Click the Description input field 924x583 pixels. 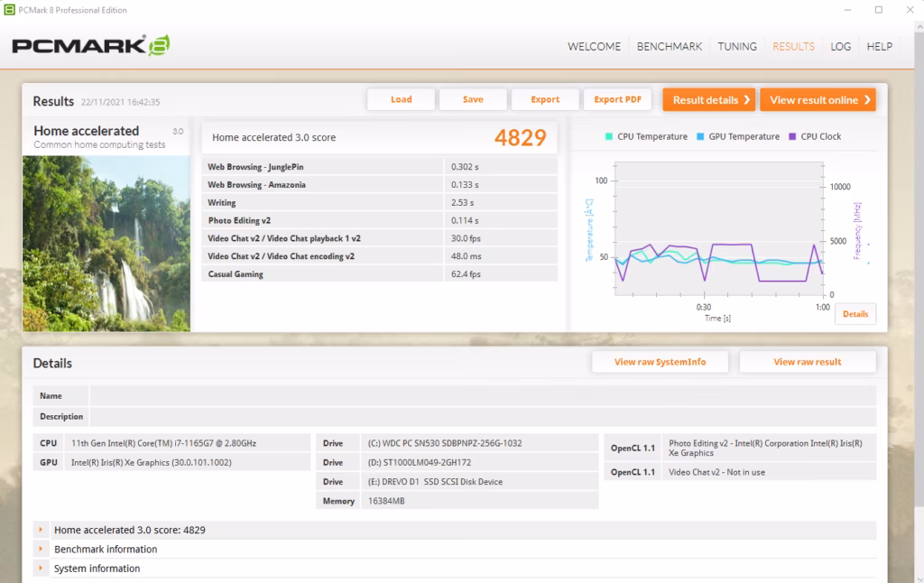click(x=483, y=416)
